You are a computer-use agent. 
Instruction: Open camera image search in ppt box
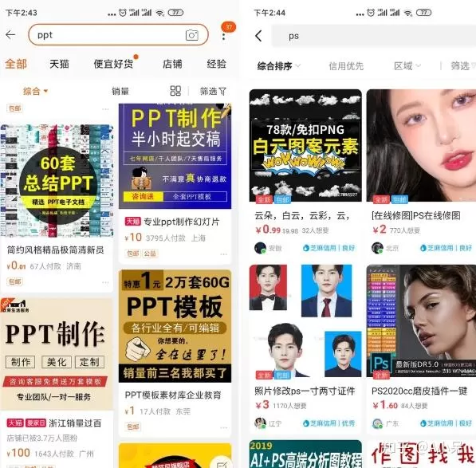pos(192,35)
